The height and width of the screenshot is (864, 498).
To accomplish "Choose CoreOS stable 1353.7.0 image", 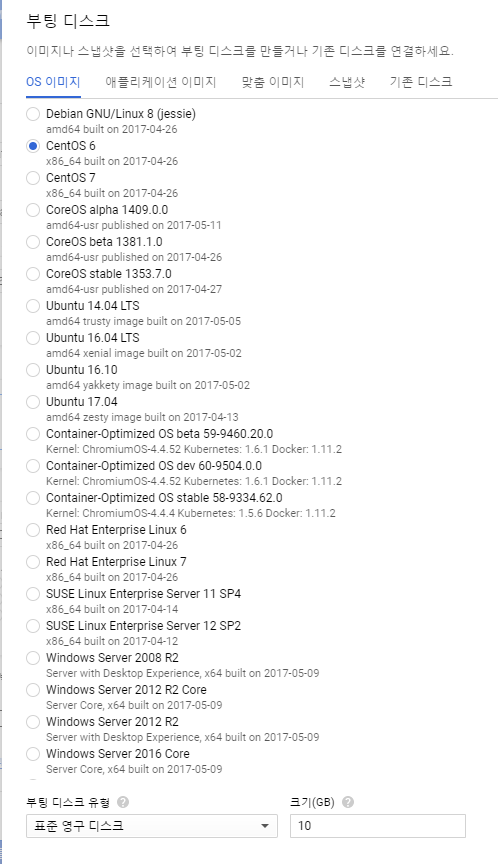I will pos(33,274).
